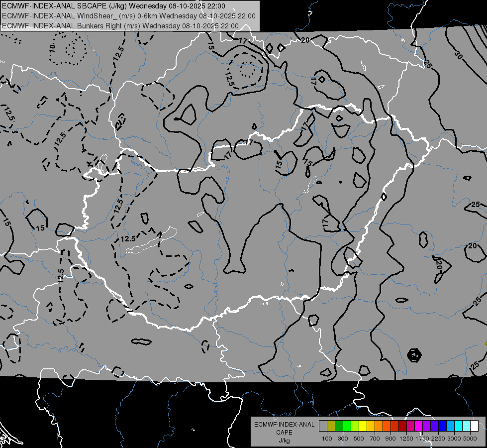Click the bright cyan legend swatch
The width and height of the screenshot is (487, 448).
[x=459, y=426]
